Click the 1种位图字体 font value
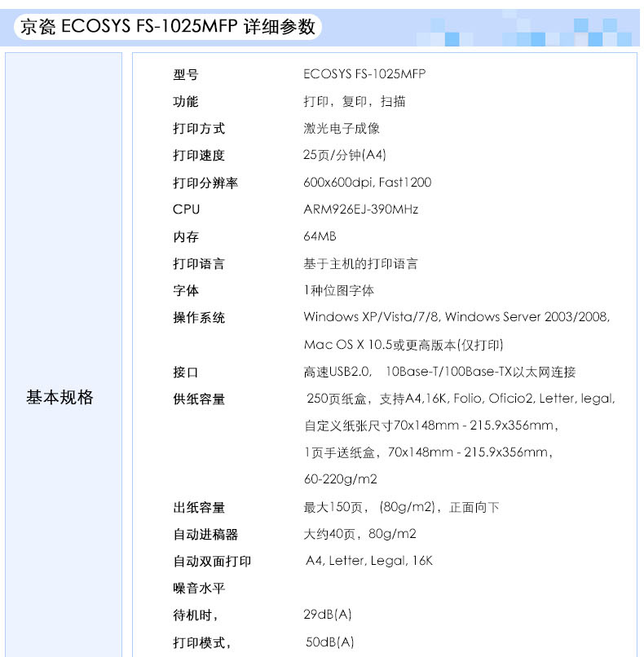Image resolution: width=644 pixels, height=657 pixels. point(338,291)
